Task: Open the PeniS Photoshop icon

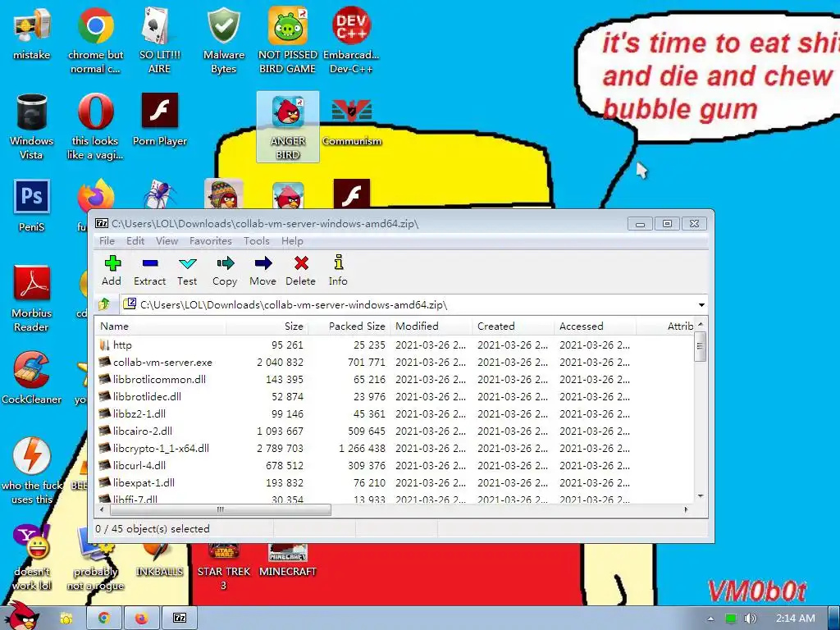Action: 31,206
